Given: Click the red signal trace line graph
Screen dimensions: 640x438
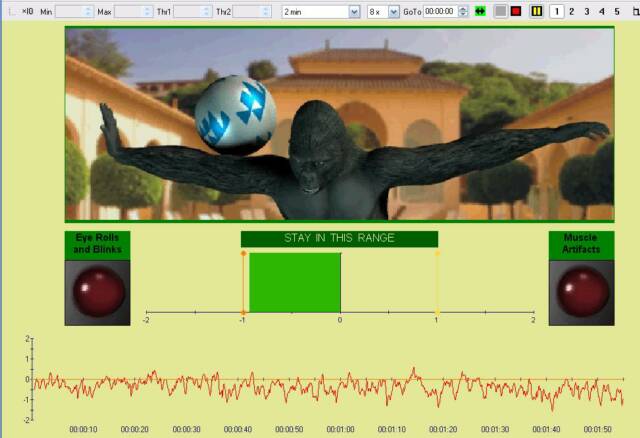Looking at the screenshot, I should tap(329, 387).
